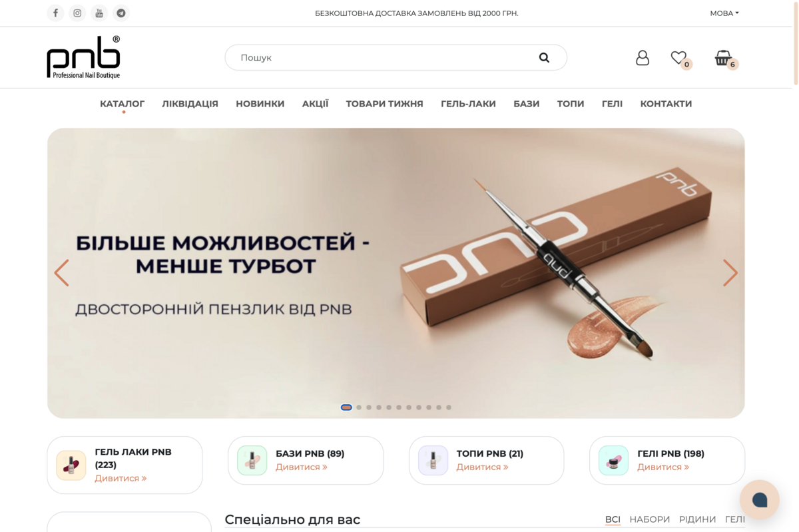Open the chat bubble widget

pos(760,499)
